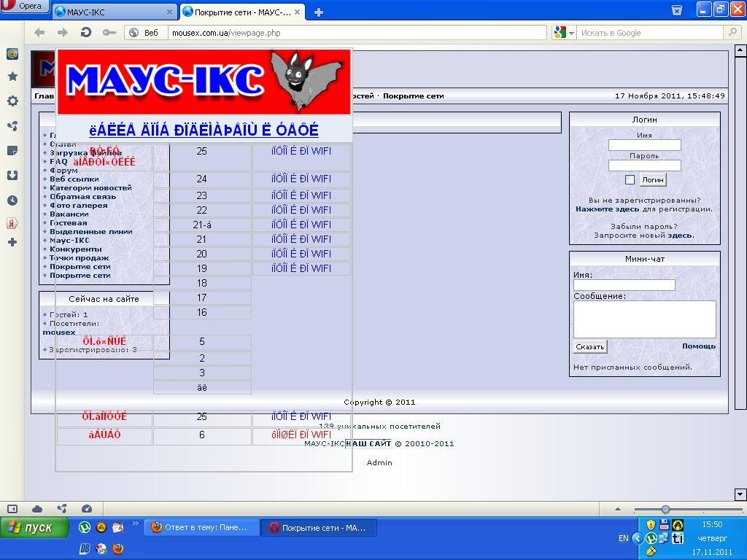Click the Opera Unite status bar icon
This screenshot has height=560, width=747.
tap(62, 509)
